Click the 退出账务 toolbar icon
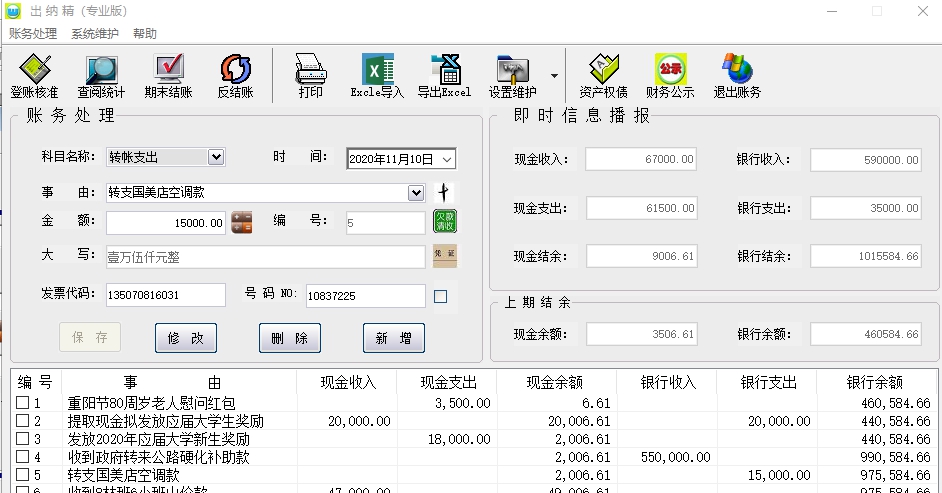Image resolution: width=942 pixels, height=493 pixels. point(737,76)
